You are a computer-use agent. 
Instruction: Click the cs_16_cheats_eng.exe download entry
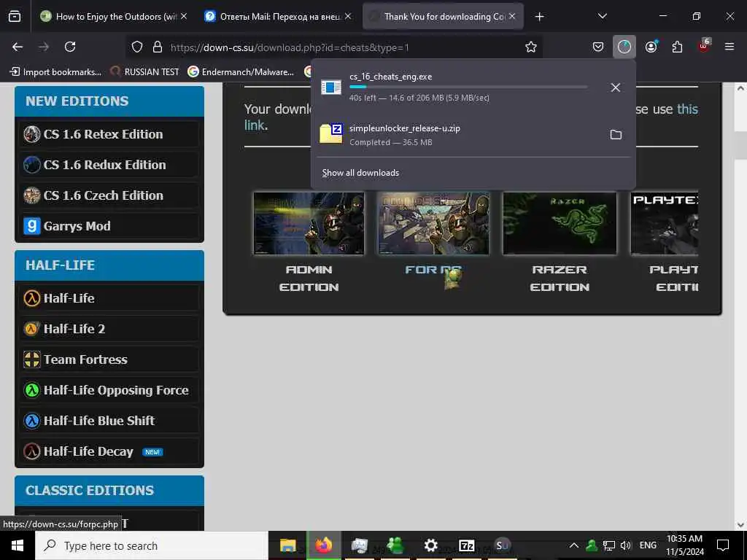click(457, 87)
